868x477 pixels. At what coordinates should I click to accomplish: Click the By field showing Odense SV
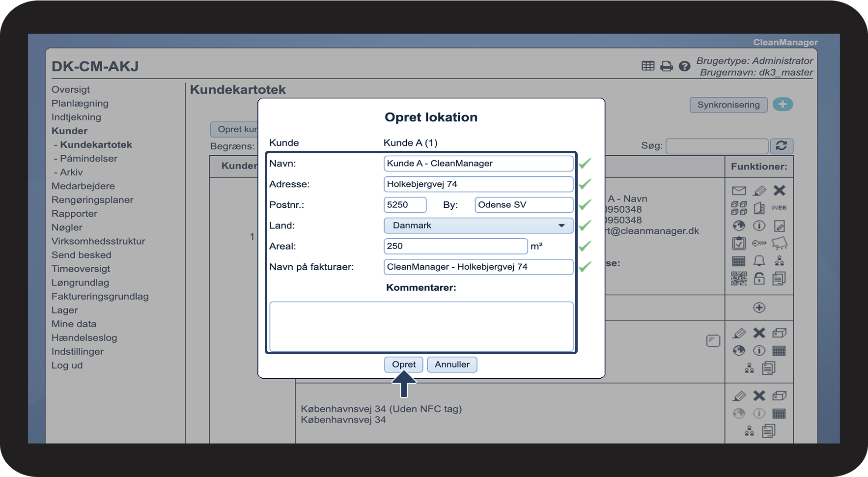click(x=524, y=205)
